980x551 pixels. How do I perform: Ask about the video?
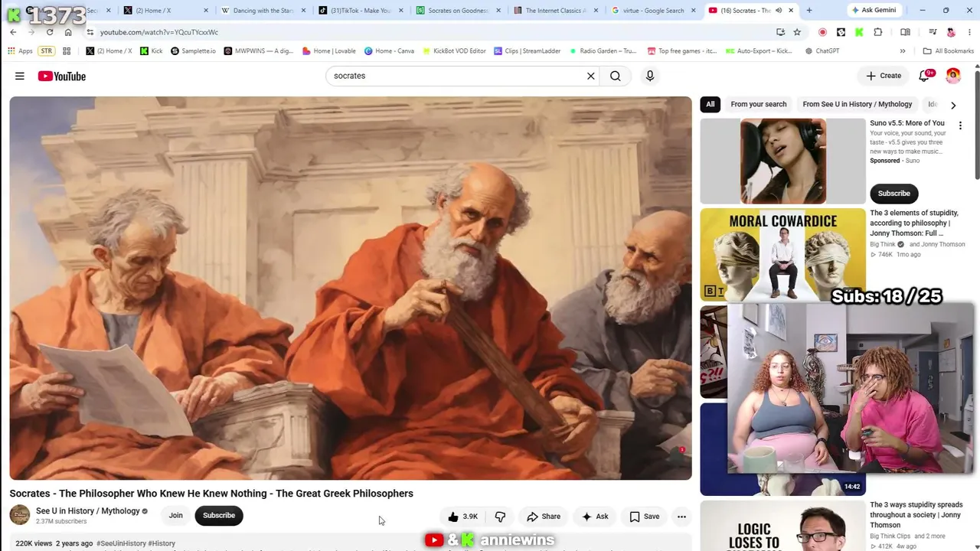595,517
